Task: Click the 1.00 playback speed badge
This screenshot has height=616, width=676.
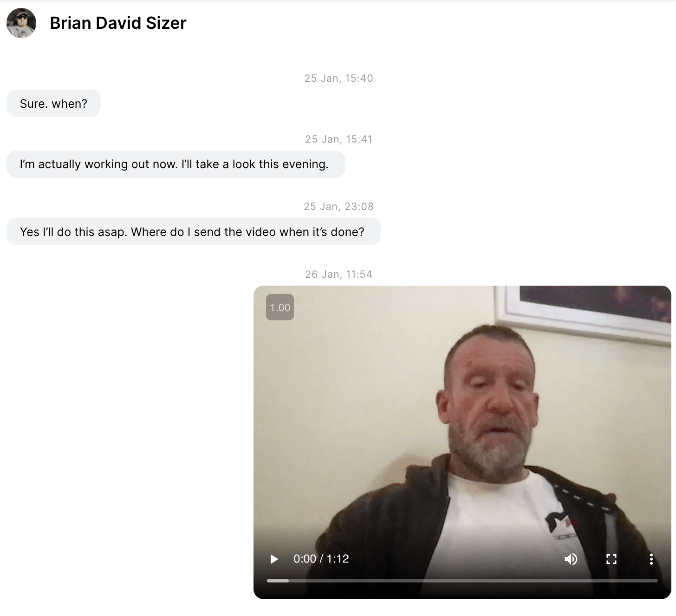Action: (280, 308)
